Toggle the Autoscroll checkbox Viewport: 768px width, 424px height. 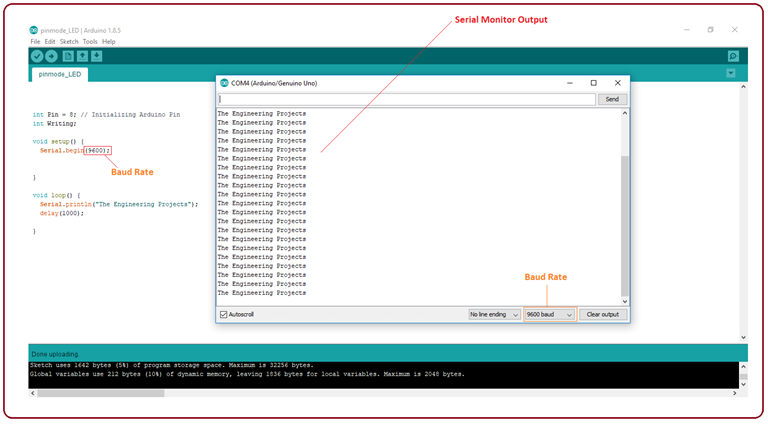click(224, 314)
